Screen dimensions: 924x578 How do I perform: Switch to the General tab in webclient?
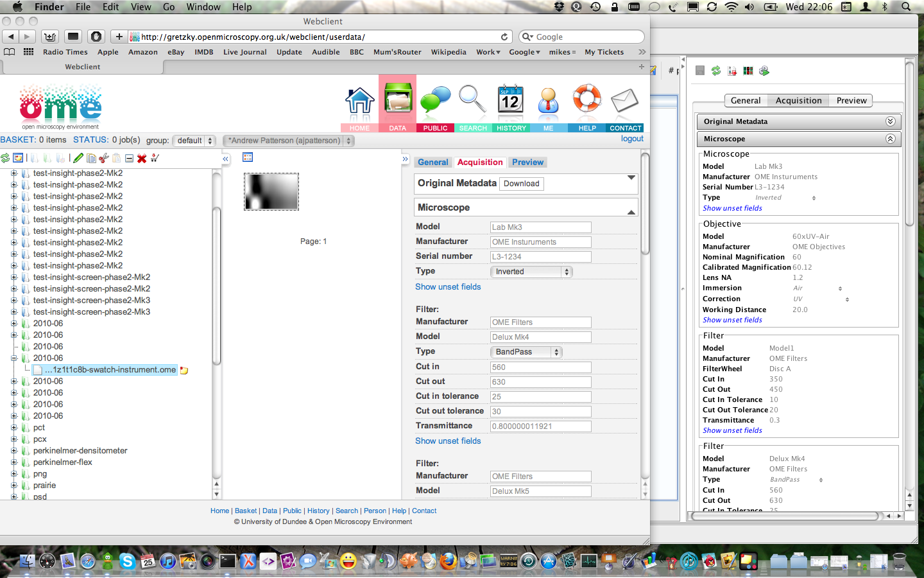[x=433, y=162]
